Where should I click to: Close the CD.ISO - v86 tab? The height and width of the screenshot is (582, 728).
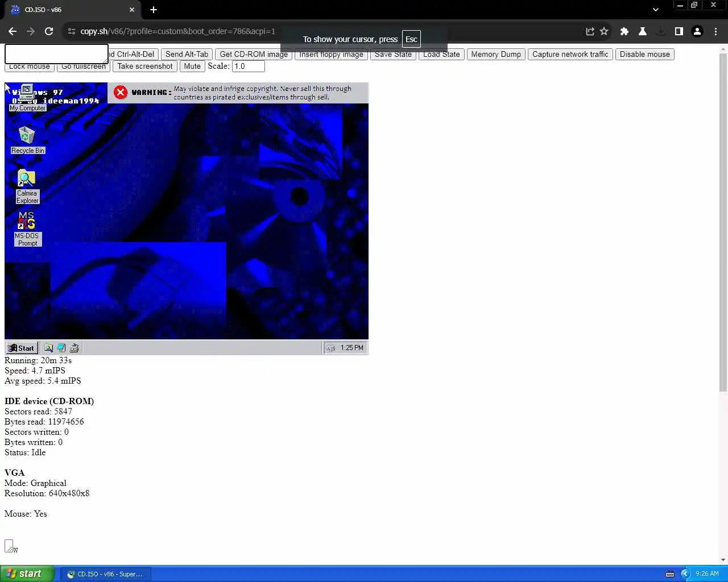point(132,10)
